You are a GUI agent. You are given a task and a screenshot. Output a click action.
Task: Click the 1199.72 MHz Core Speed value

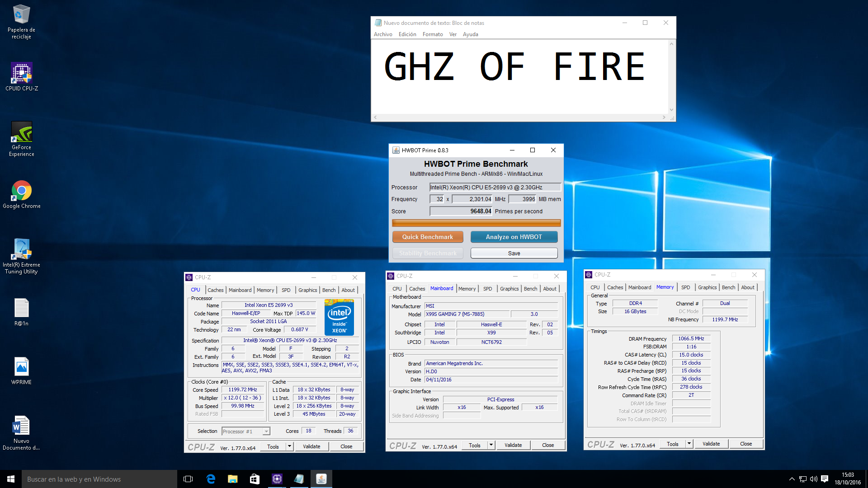point(243,389)
